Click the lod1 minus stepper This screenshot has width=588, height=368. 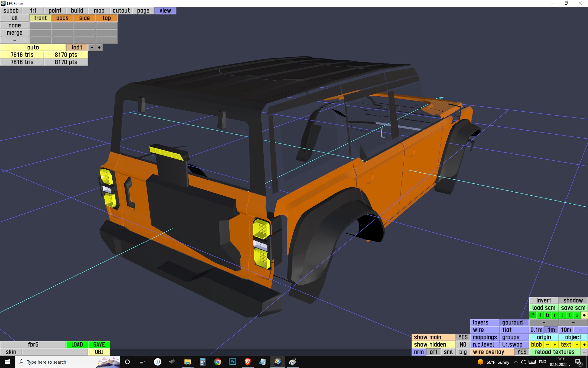point(92,48)
